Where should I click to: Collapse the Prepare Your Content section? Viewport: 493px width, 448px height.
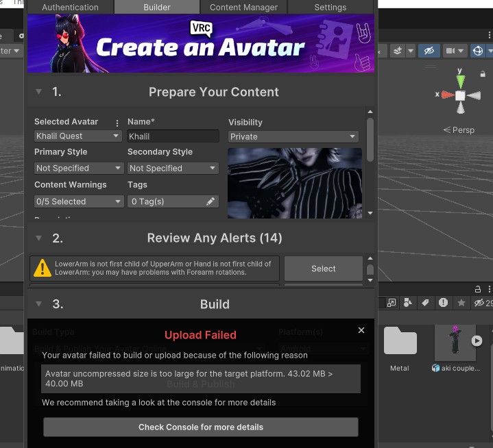pyautogui.click(x=38, y=92)
